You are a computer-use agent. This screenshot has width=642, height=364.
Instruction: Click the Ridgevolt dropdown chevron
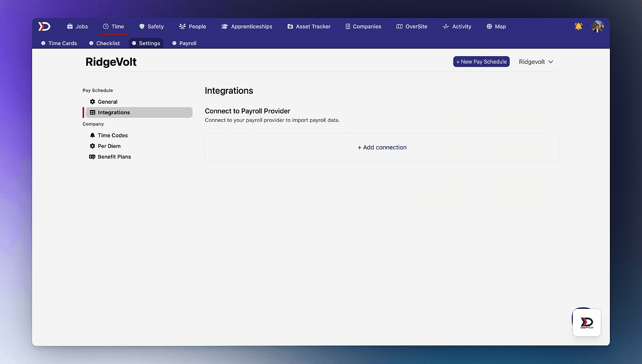coord(551,62)
